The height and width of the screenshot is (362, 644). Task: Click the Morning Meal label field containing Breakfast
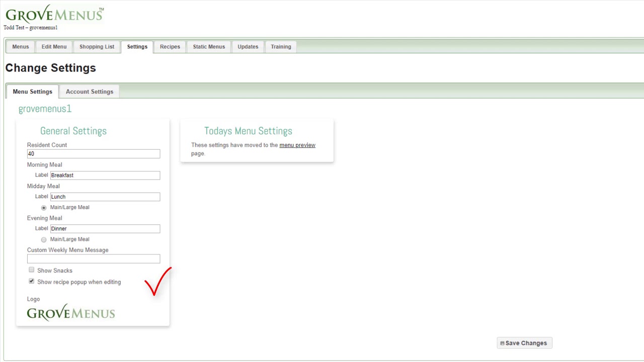point(105,175)
